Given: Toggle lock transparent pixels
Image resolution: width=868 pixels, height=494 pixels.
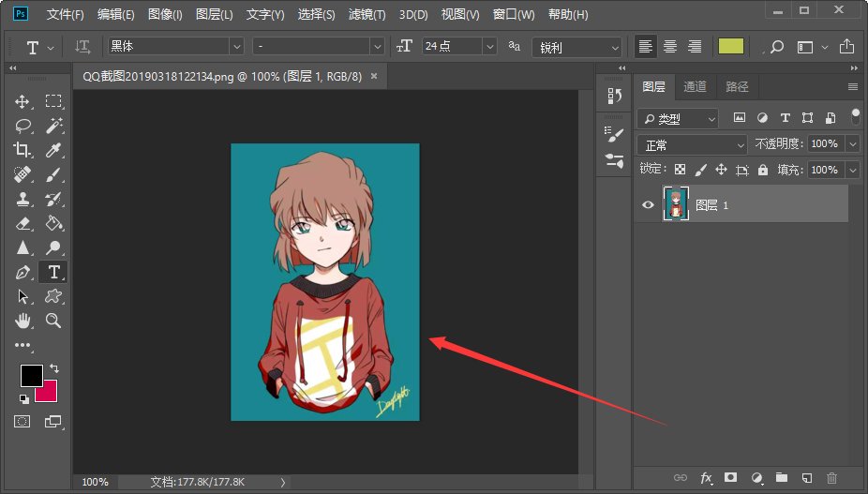Looking at the screenshot, I should [680, 170].
